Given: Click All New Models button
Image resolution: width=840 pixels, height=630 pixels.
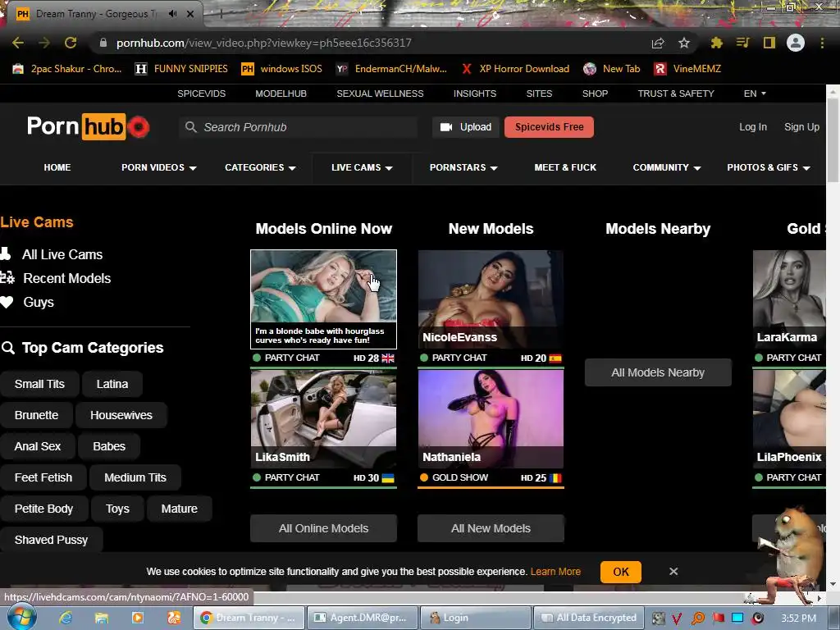Looking at the screenshot, I should (x=491, y=528).
